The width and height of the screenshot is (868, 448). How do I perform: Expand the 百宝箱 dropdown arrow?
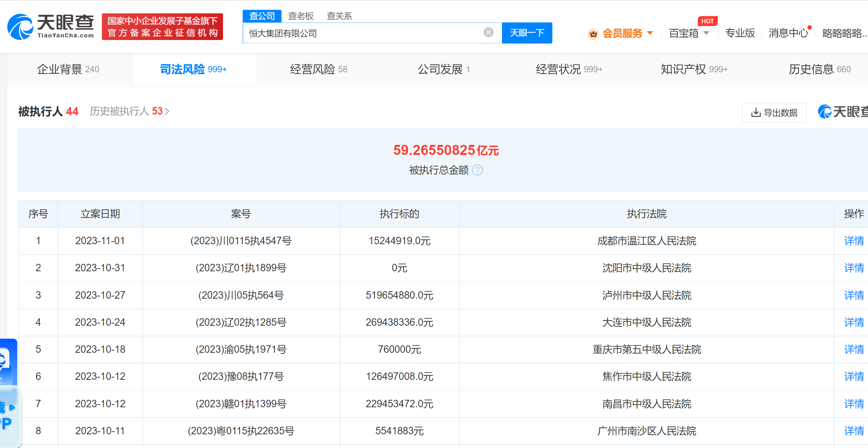pyautogui.click(x=706, y=33)
